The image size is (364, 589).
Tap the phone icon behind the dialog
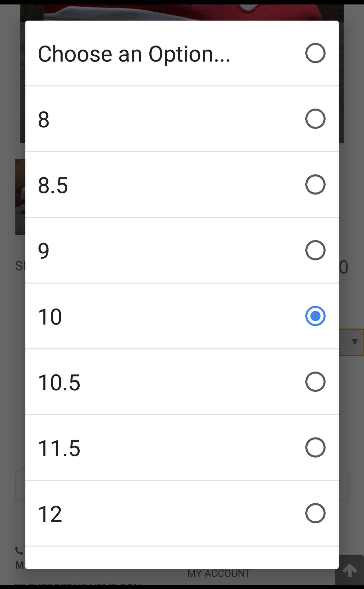pos(19,550)
